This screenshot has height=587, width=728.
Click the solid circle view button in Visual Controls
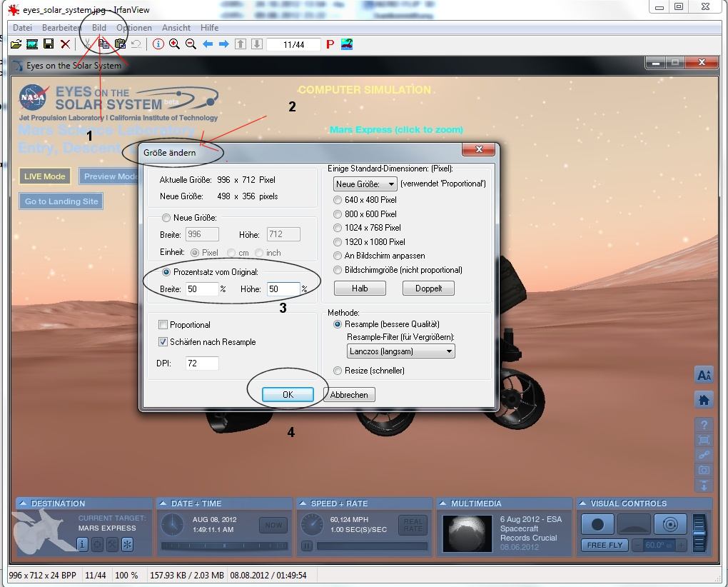pyautogui.click(x=597, y=524)
